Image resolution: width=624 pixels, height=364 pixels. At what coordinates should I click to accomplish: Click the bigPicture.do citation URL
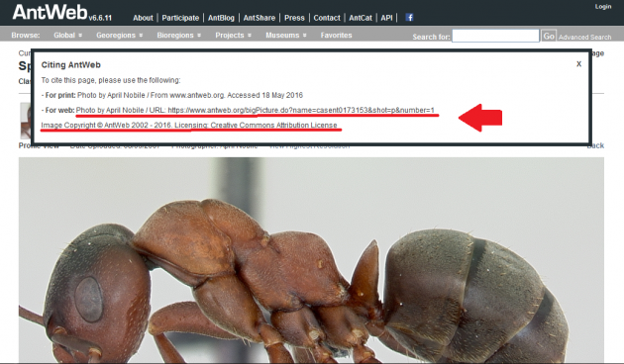[301, 110]
